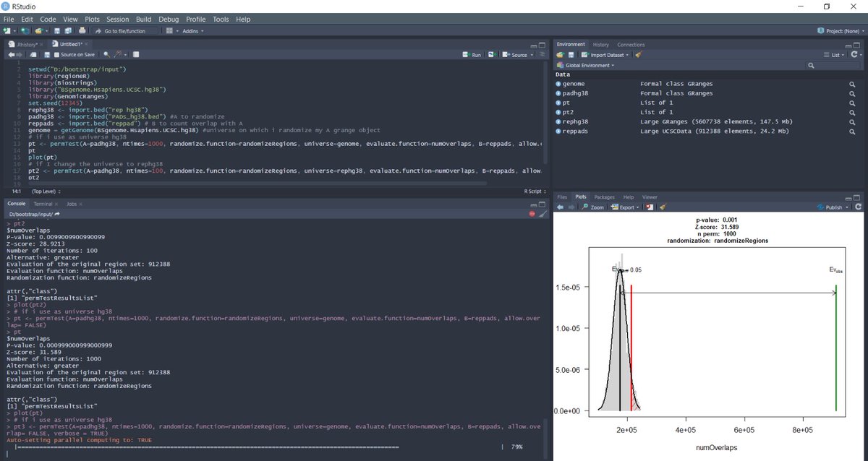868x461 pixels.
Task: Refresh the current plot
Action: pos(859,207)
